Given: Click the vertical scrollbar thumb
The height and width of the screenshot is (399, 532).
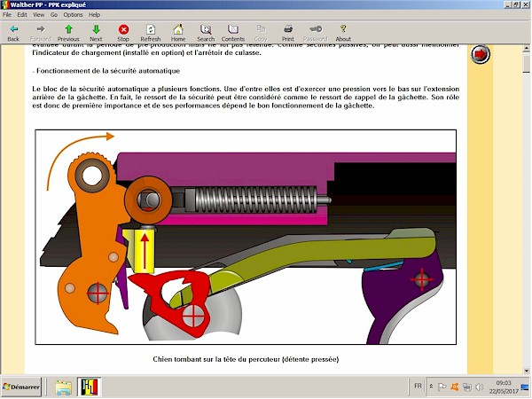Looking at the screenshot, I should [x=526, y=63].
